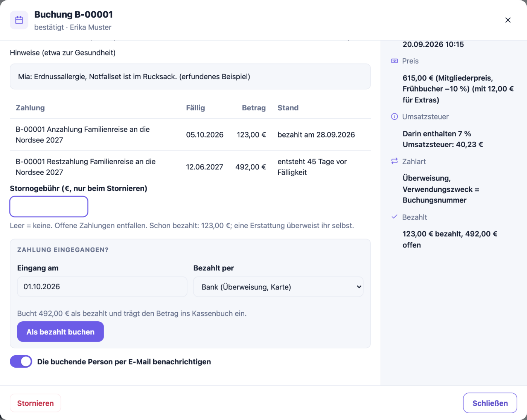Click the 'Bezahlt per' label
Viewport: 527px width, 420px height.
tap(213, 268)
